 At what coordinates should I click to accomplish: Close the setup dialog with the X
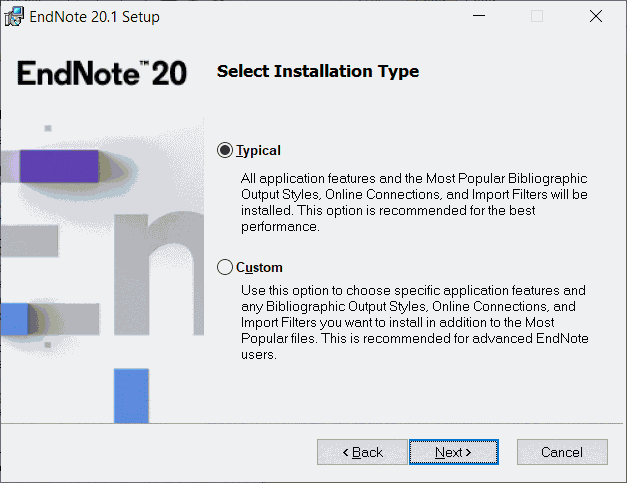coord(596,16)
